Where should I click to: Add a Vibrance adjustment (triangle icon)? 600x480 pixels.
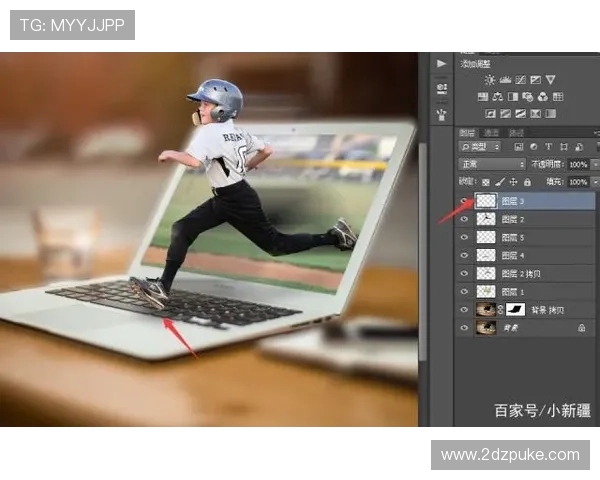tap(551, 79)
